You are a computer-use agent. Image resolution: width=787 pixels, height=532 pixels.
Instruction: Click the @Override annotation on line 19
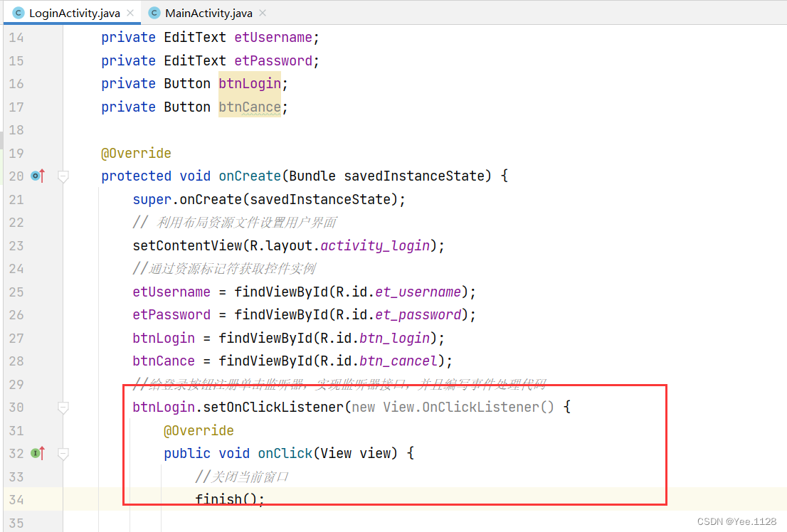[x=136, y=153]
